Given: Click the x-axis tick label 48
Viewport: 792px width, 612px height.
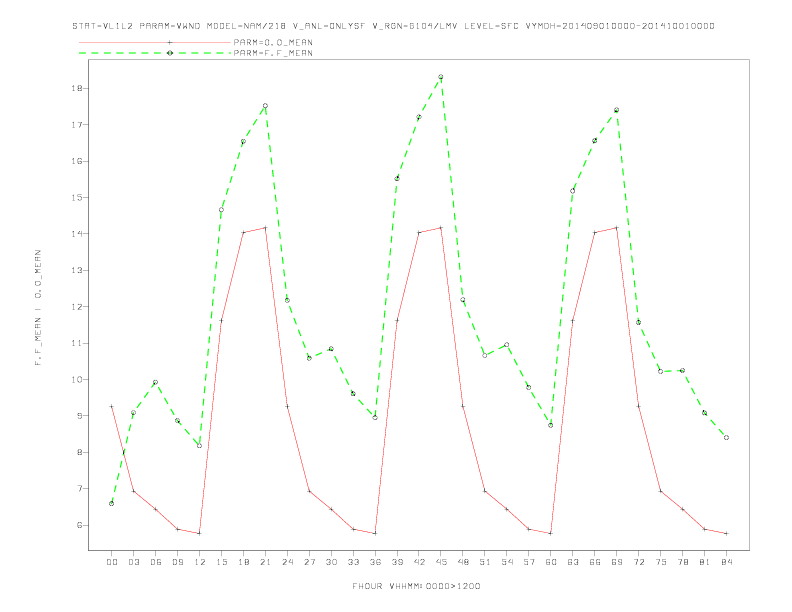Looking at the screenshot, I should coord(463,562).
